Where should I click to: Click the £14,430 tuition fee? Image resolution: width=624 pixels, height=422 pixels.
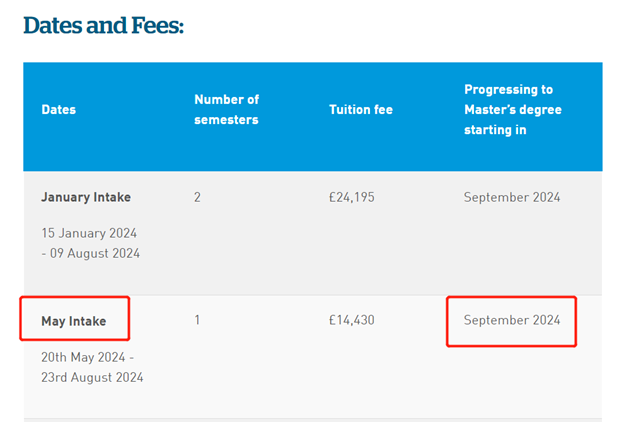(x=352, y=320)
